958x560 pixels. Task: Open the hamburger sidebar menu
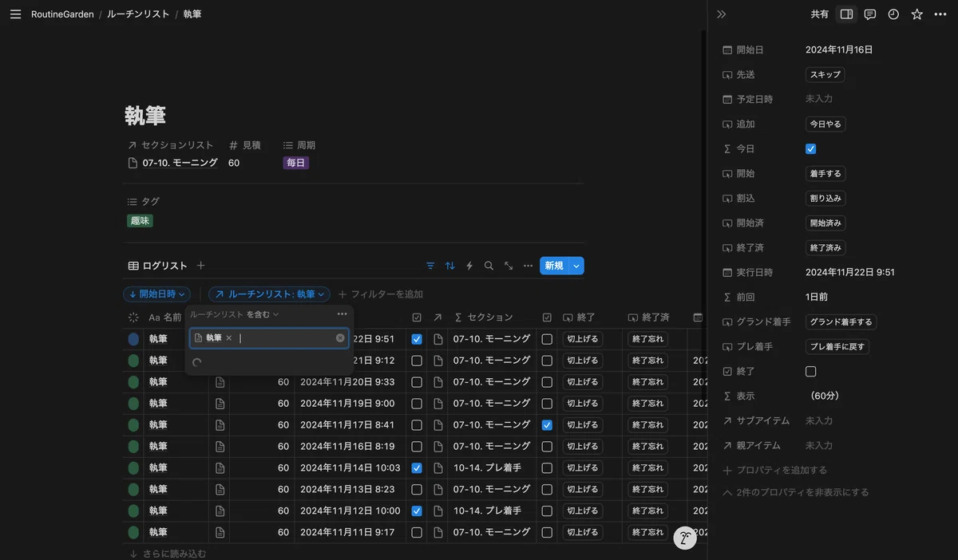coord(15,14)
